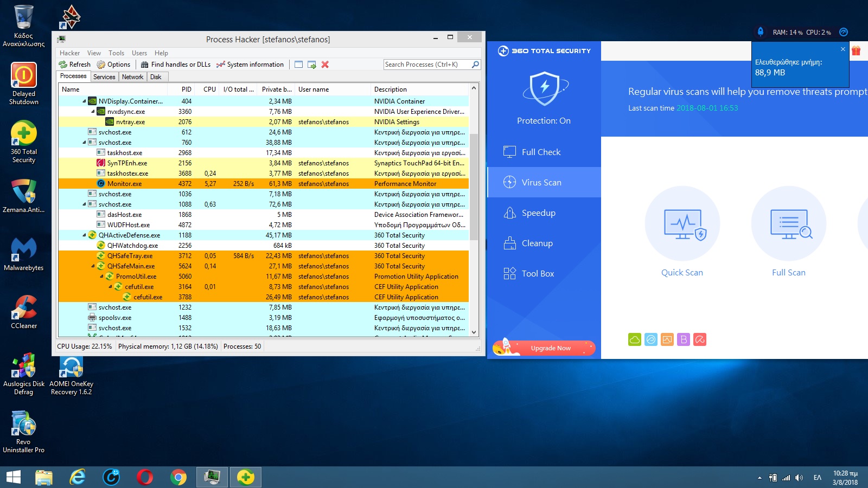Click the Refresh toolbar icon in Process Hacker
The width and height of the screenshot is (868, 488).
point(75,65)
